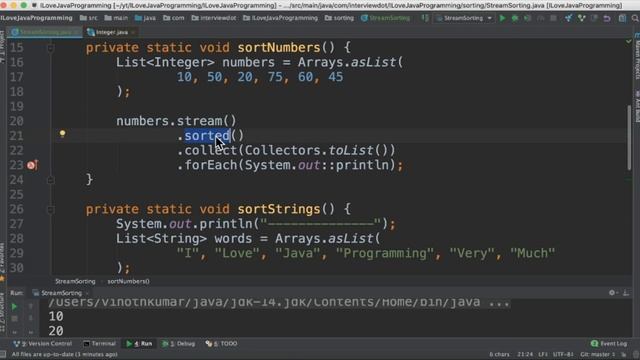Click the LF line separator selector
Image resolution: width=640 pixels, height=360 pixels.
click(x=543, y=355)
